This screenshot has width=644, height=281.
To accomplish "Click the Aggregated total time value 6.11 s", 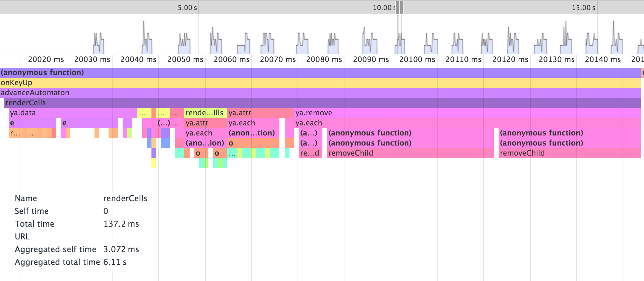I will tap(115, 262).
